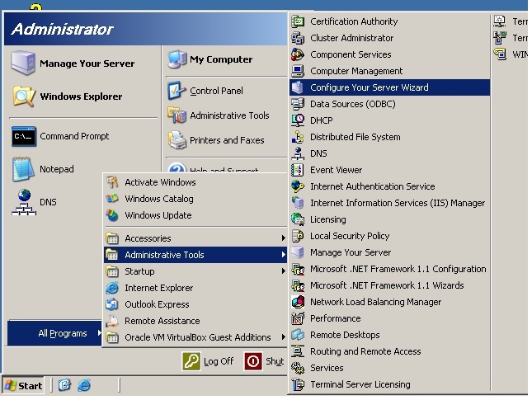
Task: Click the Internet Authentication Service icon
Action: tap(298, 186)
